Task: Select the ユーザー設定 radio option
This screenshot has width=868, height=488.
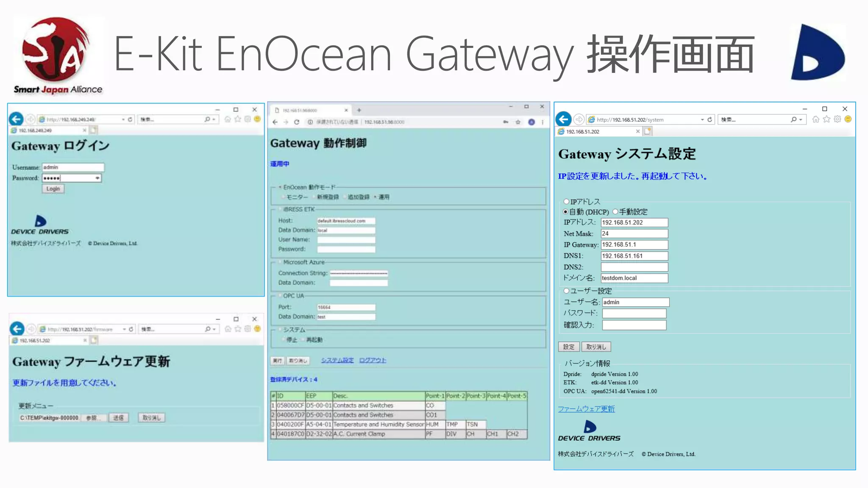Action: 566,291
